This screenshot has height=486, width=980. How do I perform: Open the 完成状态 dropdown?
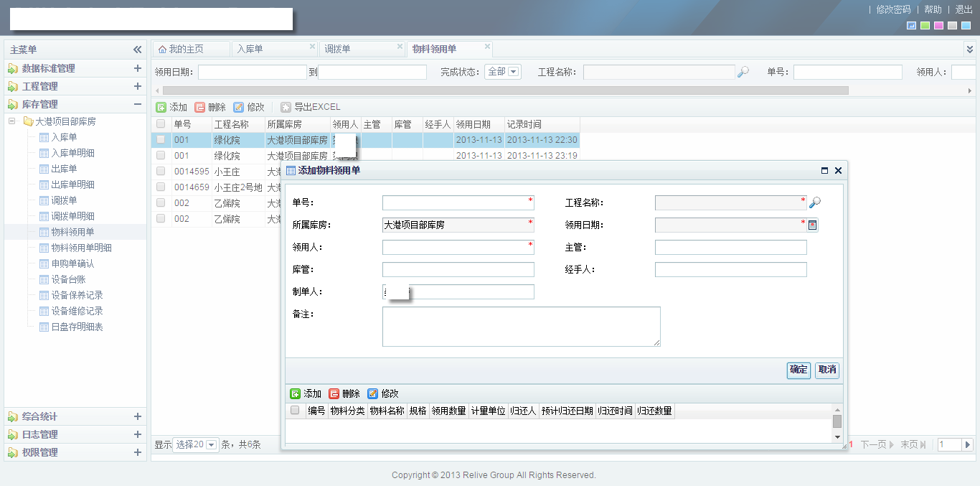tap(513, 72)
